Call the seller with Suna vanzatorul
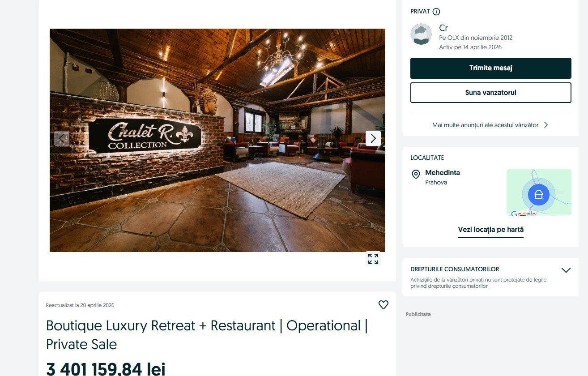The height and width of the screenshot is (376, 588). click(491, 93)
